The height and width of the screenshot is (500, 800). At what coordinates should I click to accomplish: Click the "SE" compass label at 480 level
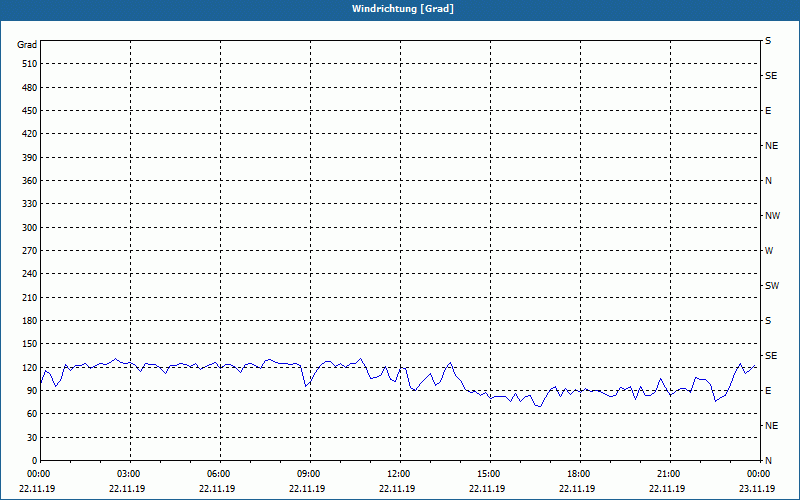coord(771,76)
